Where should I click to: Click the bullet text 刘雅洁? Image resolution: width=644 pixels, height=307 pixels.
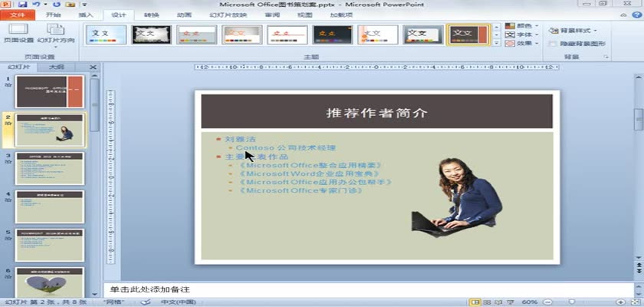[x=240, y=140]
